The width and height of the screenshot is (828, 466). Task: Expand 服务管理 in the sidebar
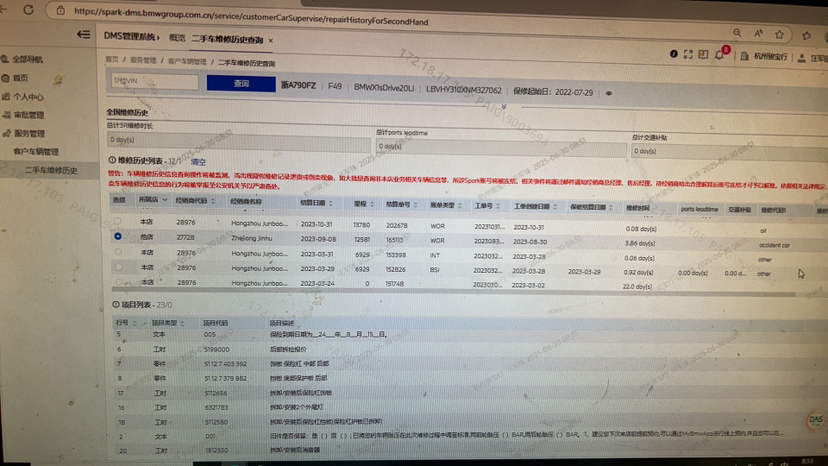(29, 134)
